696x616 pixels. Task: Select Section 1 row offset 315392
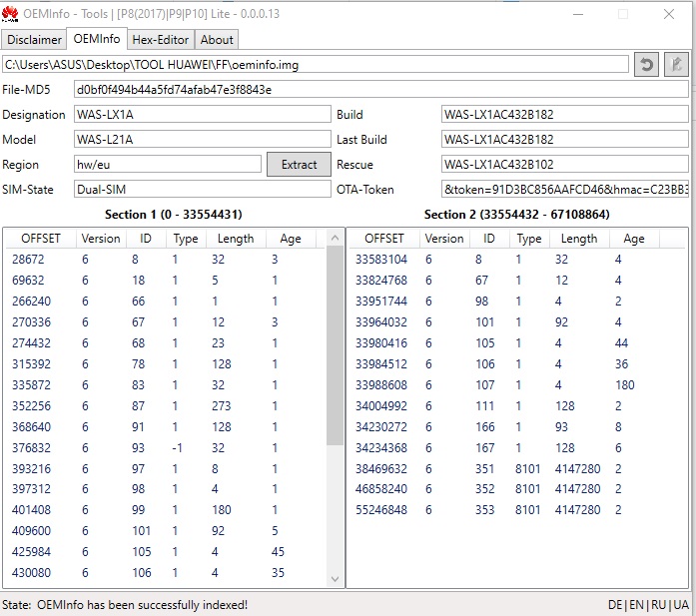tap(165, 364)
